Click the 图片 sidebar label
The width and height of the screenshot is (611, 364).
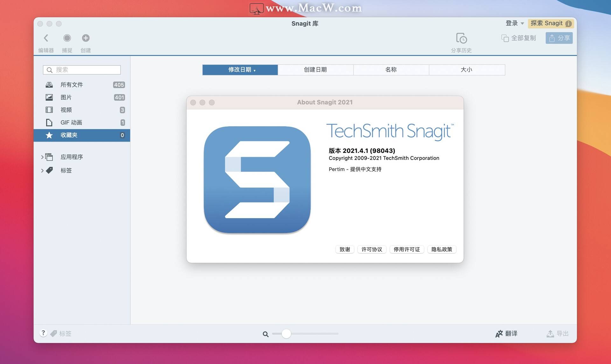[66, 97]
